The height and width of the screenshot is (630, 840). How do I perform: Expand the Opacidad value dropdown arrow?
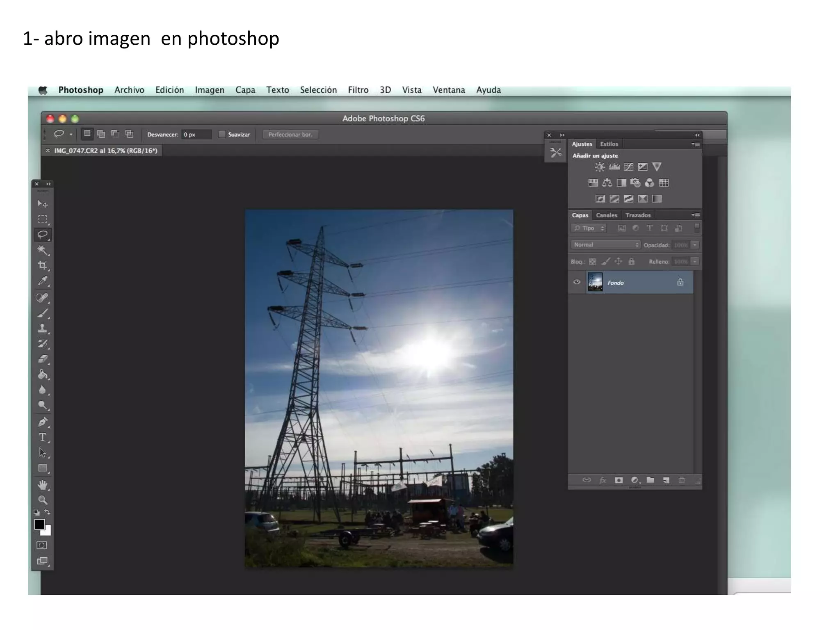click(695, 245)
